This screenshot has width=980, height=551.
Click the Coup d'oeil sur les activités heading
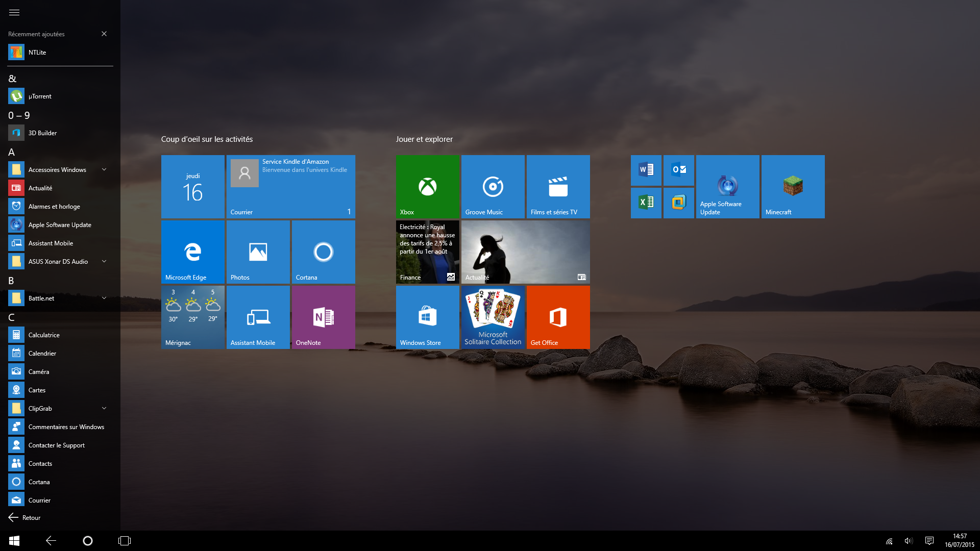[x=207, y=139]
